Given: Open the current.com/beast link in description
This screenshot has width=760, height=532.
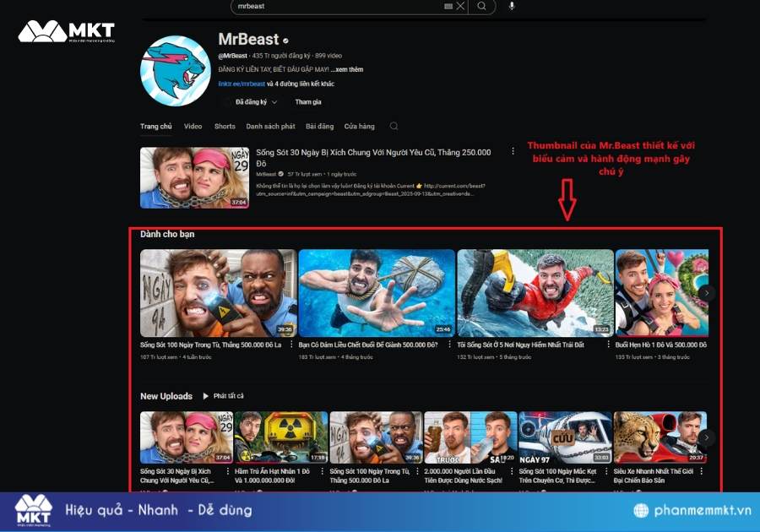Looking at the screenshot, I should point(454,186).
